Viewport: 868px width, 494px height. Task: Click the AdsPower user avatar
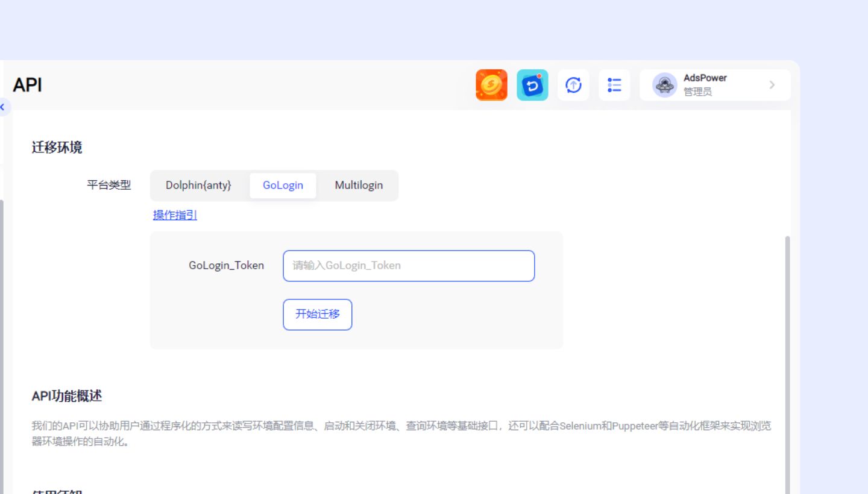click(665, 85)
